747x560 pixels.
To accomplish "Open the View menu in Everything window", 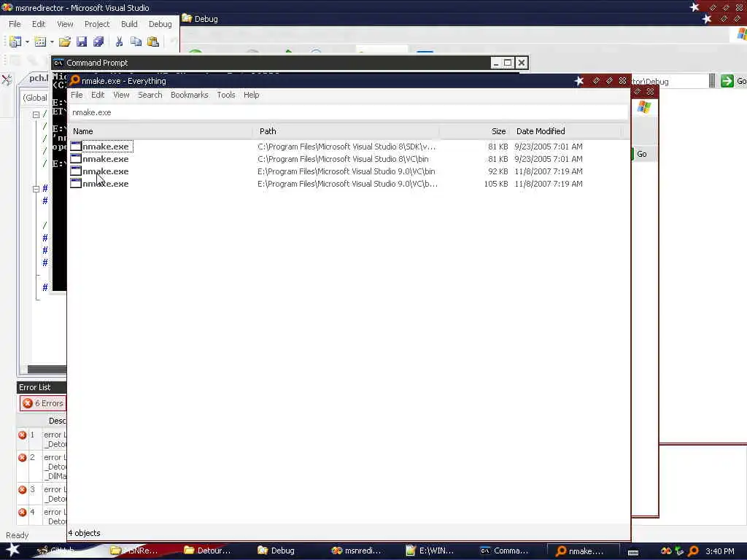I will click(122, 95).
